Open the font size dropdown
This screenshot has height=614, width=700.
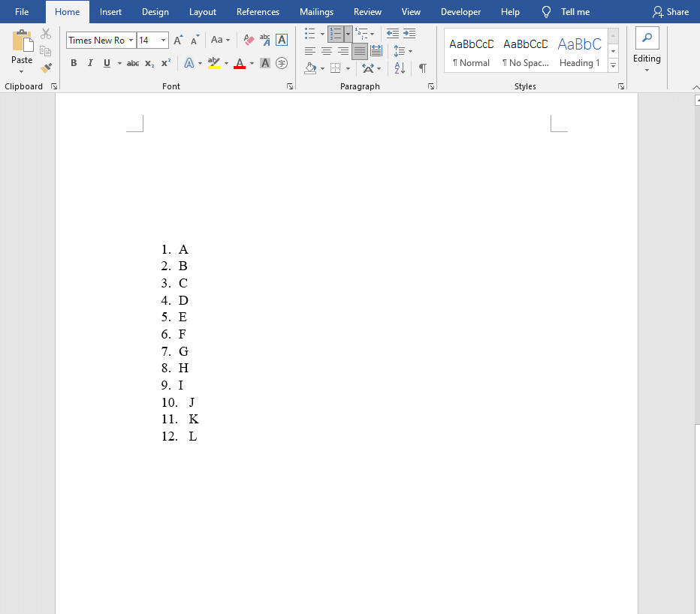point(164,41)
